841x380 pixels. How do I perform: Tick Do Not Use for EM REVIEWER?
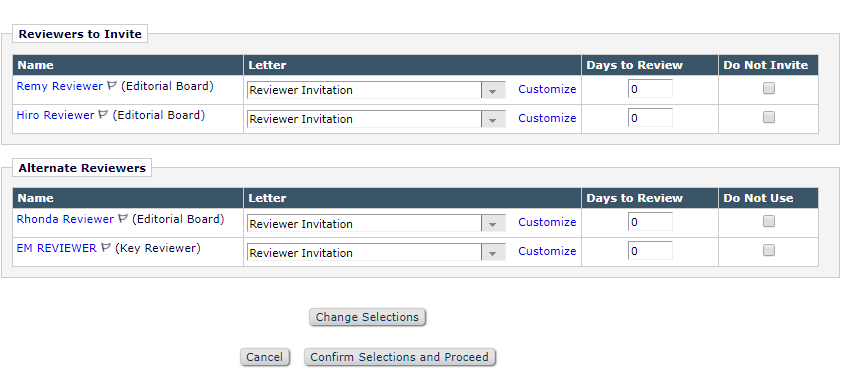click(769, 250)
